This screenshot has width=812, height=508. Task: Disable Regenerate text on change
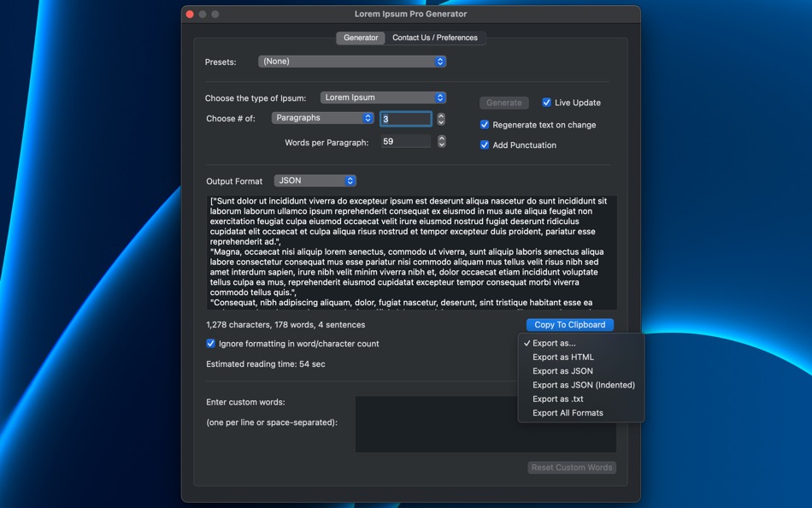coord(484,124)
